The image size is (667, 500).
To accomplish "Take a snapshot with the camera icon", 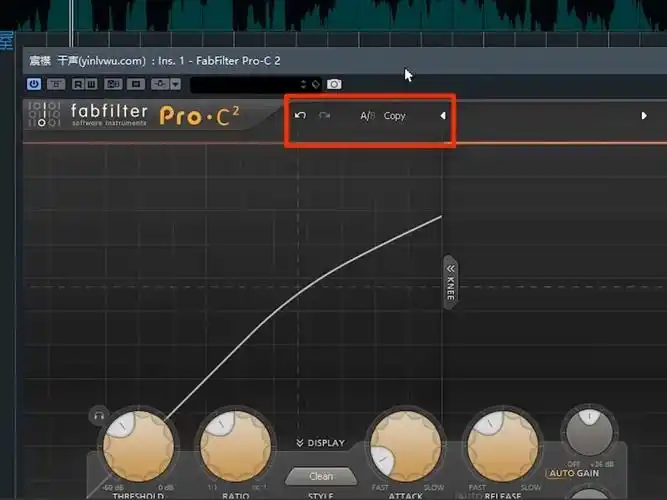I will 334,84.
